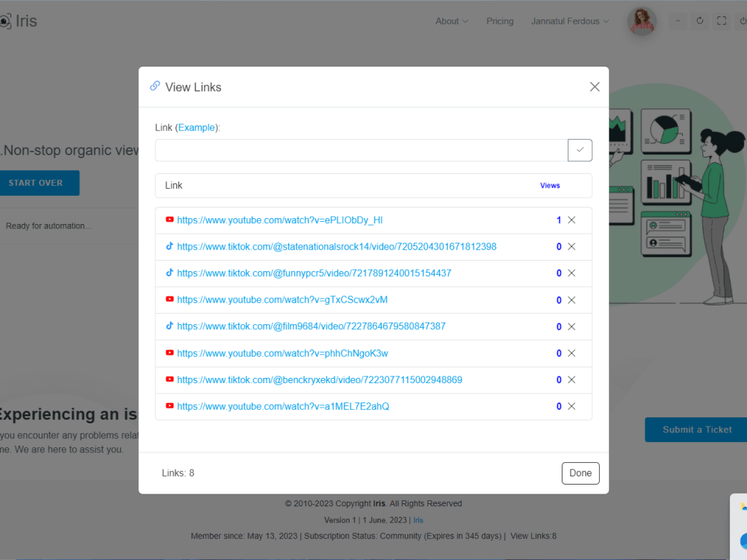Click the TikTok icon beside the funnypcr5 link
The height and width of the screenshot is (560, 747).
coord(170,273)
